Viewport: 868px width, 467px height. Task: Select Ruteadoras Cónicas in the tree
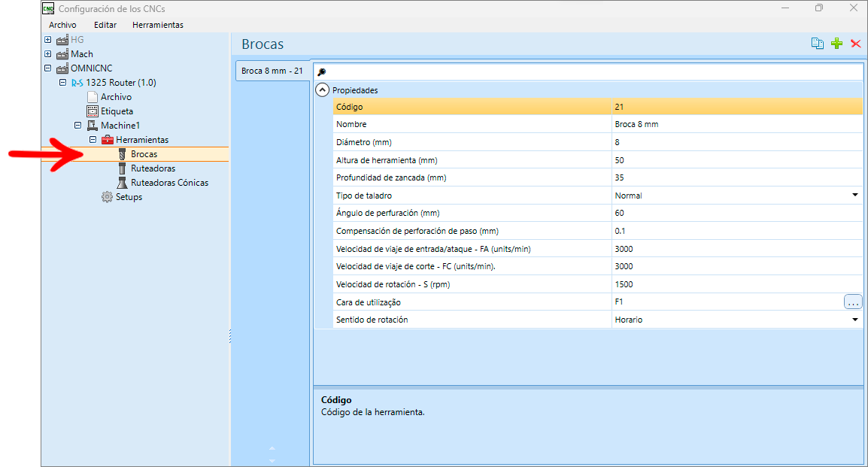[169, 183]
